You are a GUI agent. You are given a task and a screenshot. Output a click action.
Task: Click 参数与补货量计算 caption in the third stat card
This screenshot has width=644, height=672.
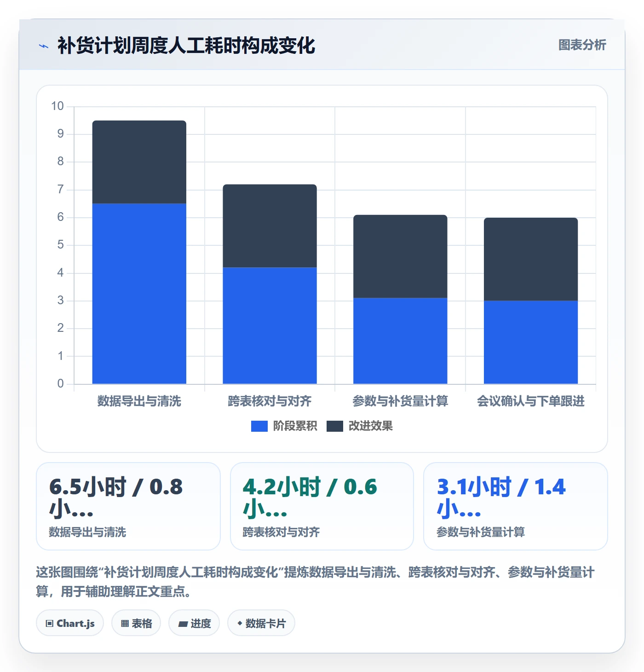pos(481,532)
